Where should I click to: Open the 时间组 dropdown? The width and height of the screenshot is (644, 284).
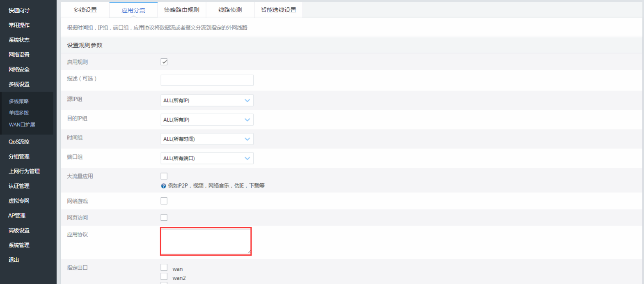tap(207, 139)
